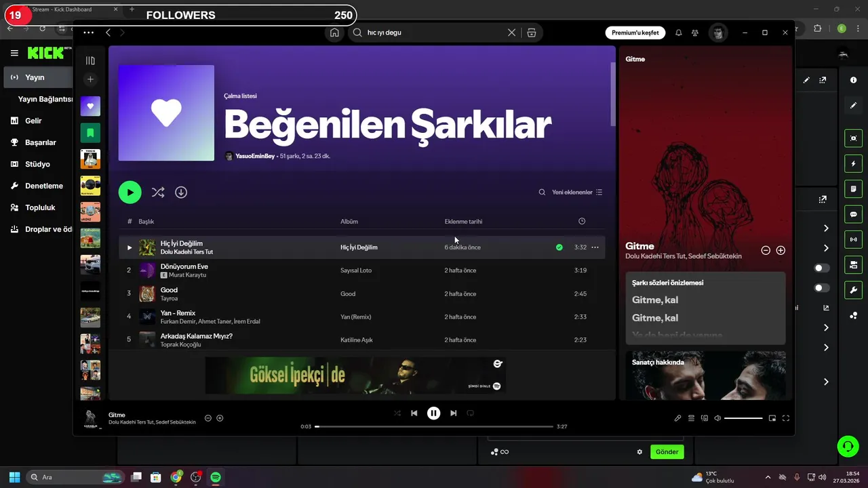
Task: Click Kick sidebar lightning bolt icon
Action: click(x=853, y=163)
